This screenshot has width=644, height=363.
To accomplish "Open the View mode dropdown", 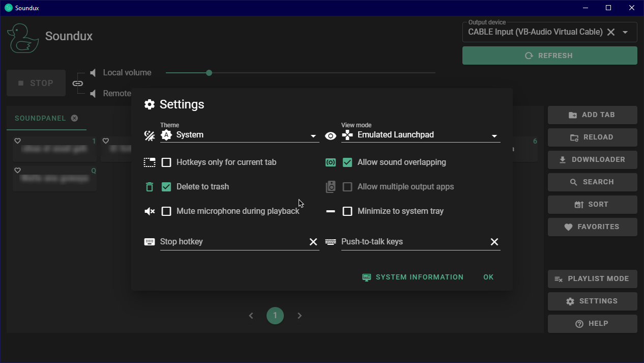I will [494, 136].
